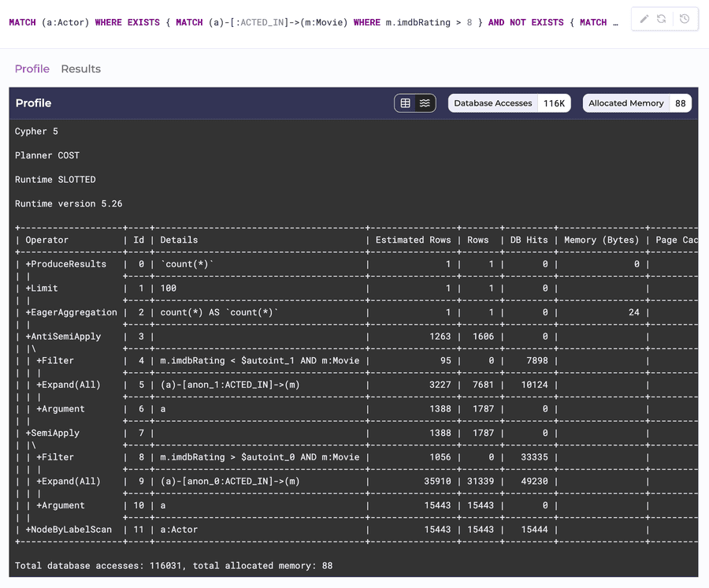Open the Results tab

pos(81,69)
